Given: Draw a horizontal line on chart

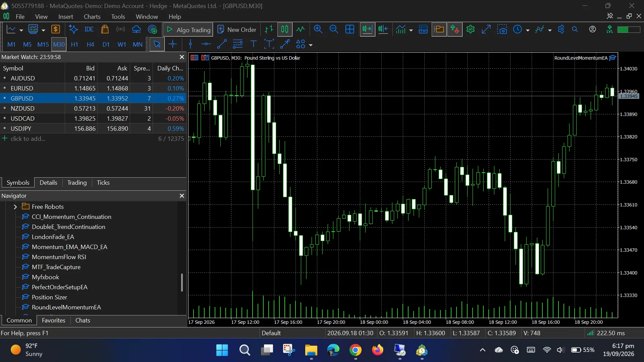Looking at the screenshot, I should [x=206, y=44].
